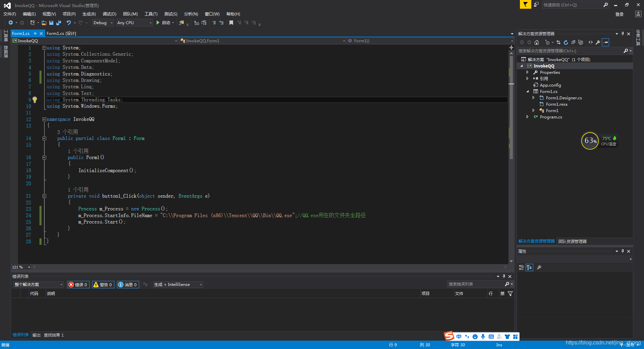Open the 整个解决方案 scope dropdown in error list

click(39, 285)
